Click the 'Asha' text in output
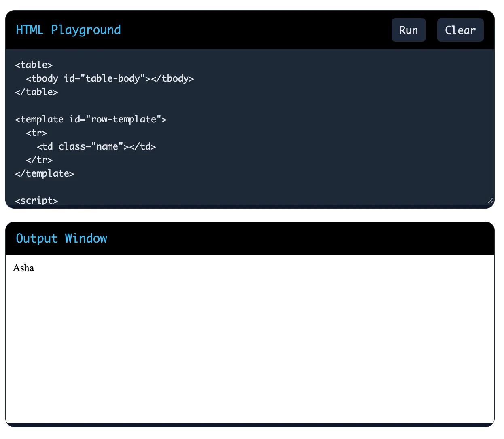The image size is (504, 439). click(x=23, y=268)
